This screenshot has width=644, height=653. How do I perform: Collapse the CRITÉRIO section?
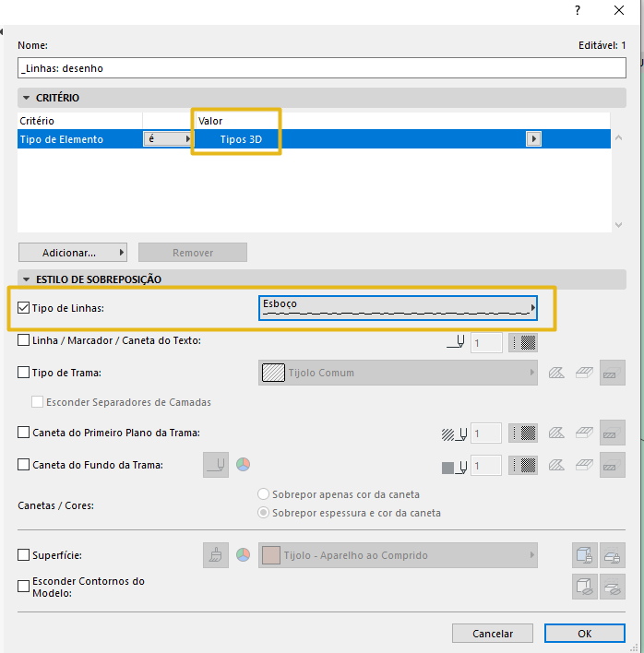(x=26, y=98)
